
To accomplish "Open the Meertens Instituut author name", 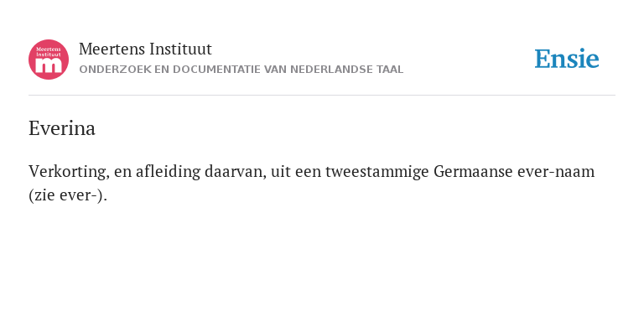I will click(x=145, y=49).
